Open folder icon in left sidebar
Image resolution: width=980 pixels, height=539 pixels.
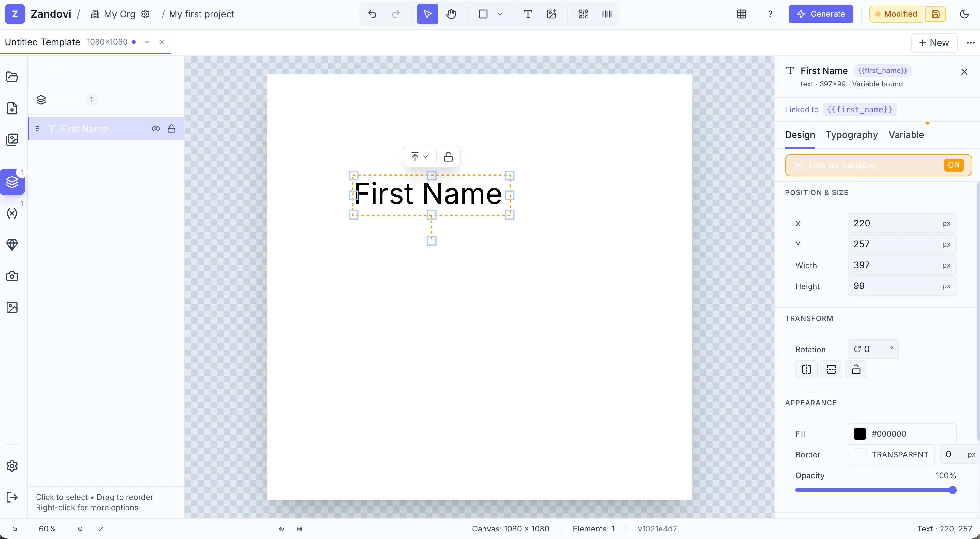[x=12, y=76]
